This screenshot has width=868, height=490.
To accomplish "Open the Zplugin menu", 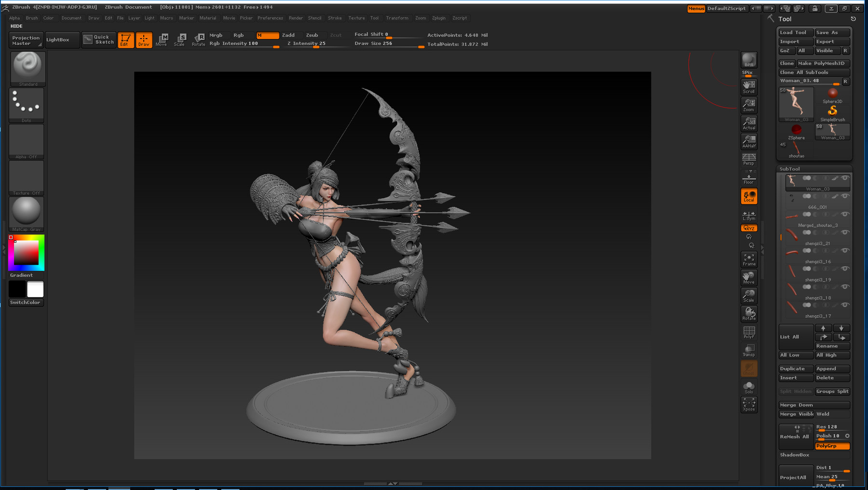I will tap(438, 18).
